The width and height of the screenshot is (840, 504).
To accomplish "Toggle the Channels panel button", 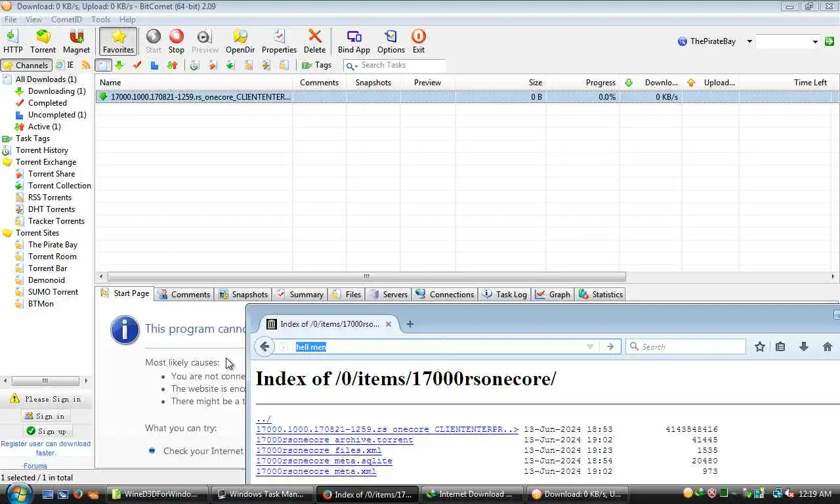I will coord(26,65).
